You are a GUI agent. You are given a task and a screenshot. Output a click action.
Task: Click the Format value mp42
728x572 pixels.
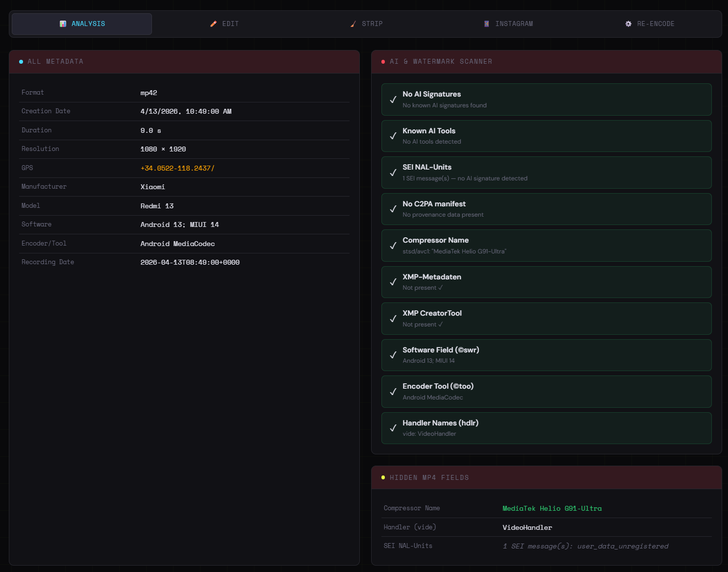[x=149, y=93]
